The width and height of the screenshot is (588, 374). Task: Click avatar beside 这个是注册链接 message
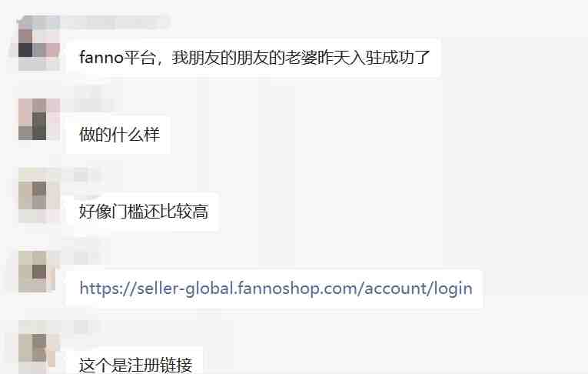click(x=39, y=347)
